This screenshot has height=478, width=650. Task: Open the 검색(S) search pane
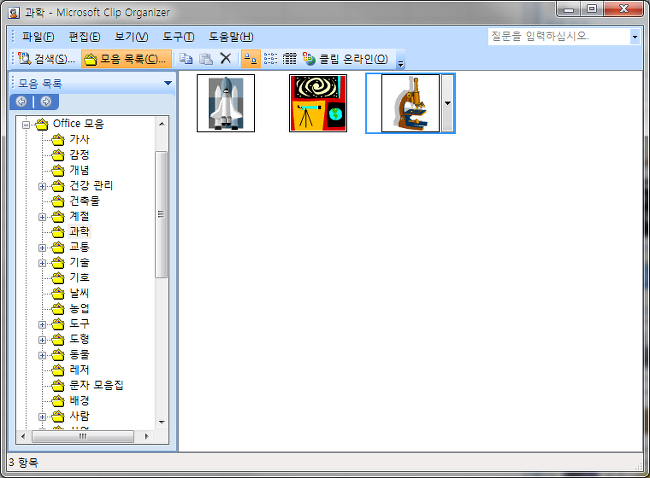[47, 59]
